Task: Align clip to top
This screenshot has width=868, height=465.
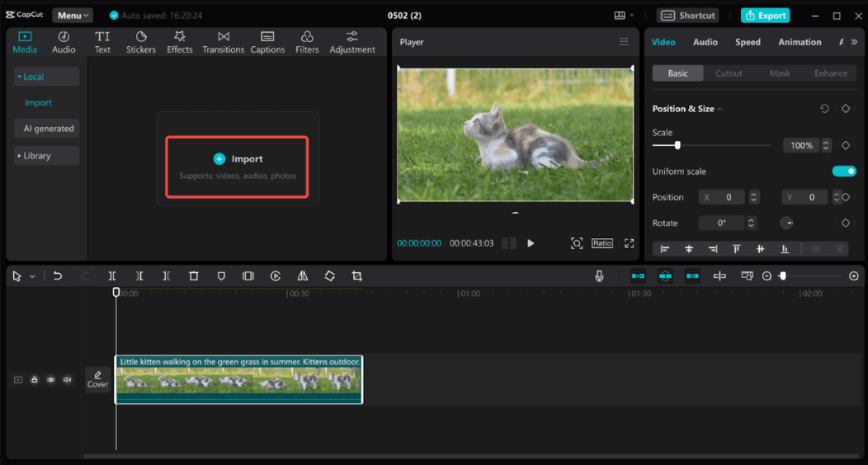Action: (x=736, y=249)
